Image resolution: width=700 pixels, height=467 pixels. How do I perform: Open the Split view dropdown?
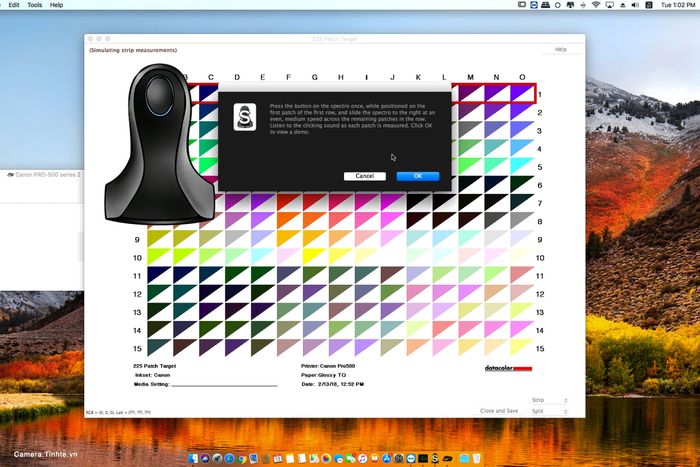pos(549,411)
